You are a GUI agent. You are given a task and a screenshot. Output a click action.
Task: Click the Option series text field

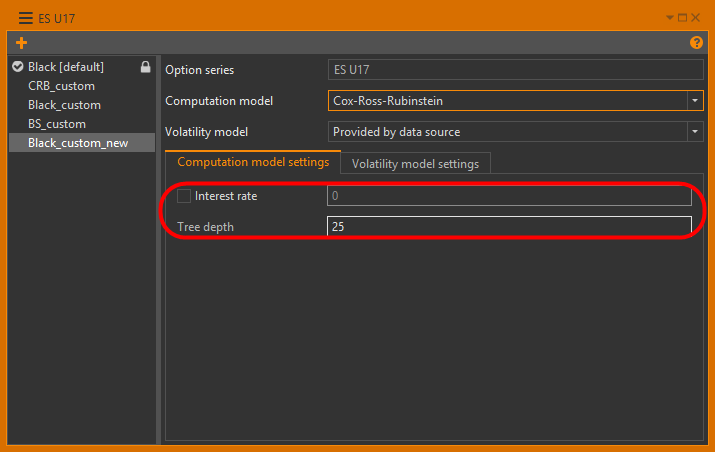coord(515,70)
